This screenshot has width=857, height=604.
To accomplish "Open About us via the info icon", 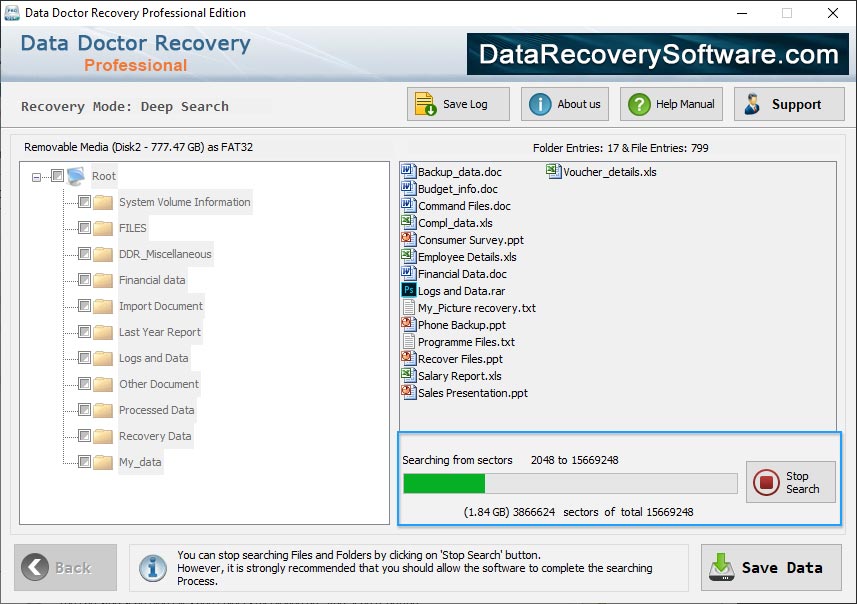I will click(538, 103).
